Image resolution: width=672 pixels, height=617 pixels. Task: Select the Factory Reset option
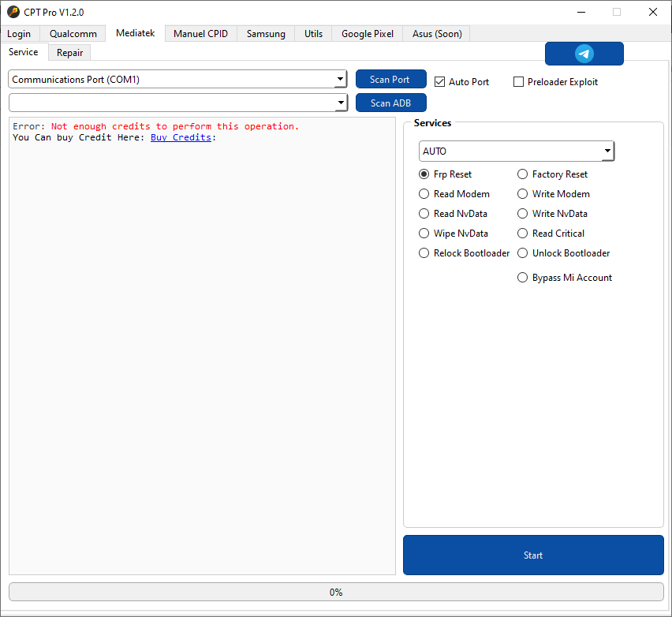coord(522,174)
